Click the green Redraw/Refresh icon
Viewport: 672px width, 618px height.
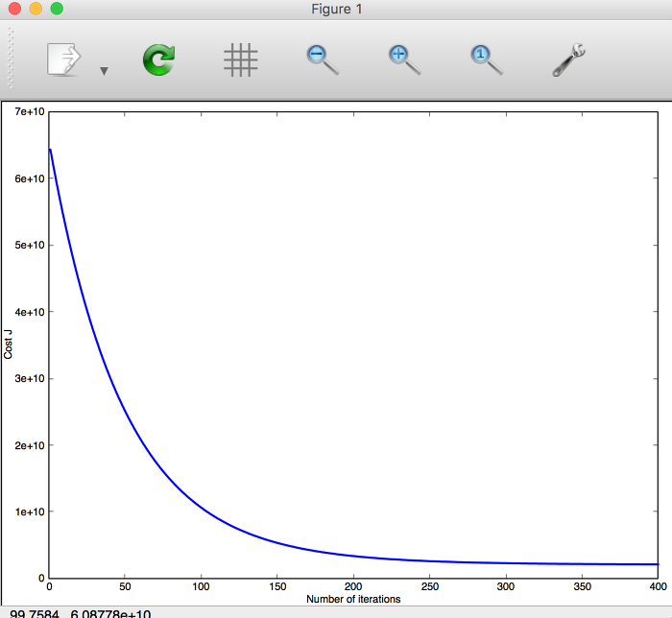pos(159,59)
